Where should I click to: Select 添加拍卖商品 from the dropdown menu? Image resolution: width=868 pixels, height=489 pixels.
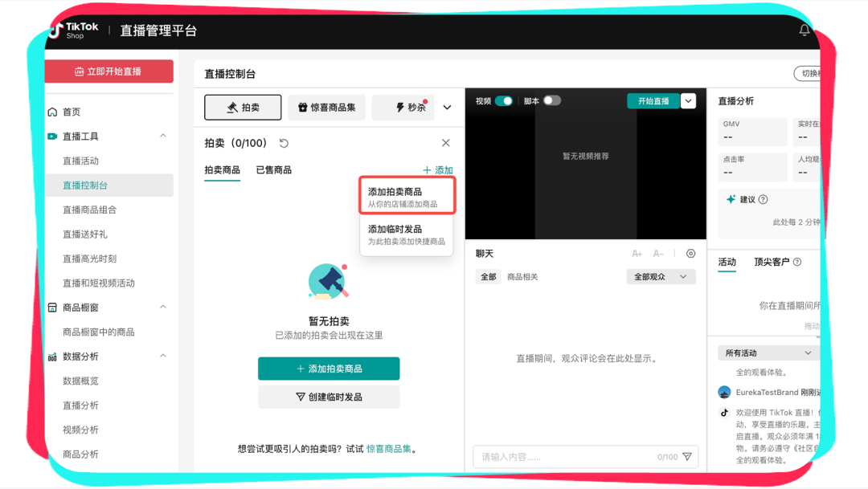(x=407, y=197)
